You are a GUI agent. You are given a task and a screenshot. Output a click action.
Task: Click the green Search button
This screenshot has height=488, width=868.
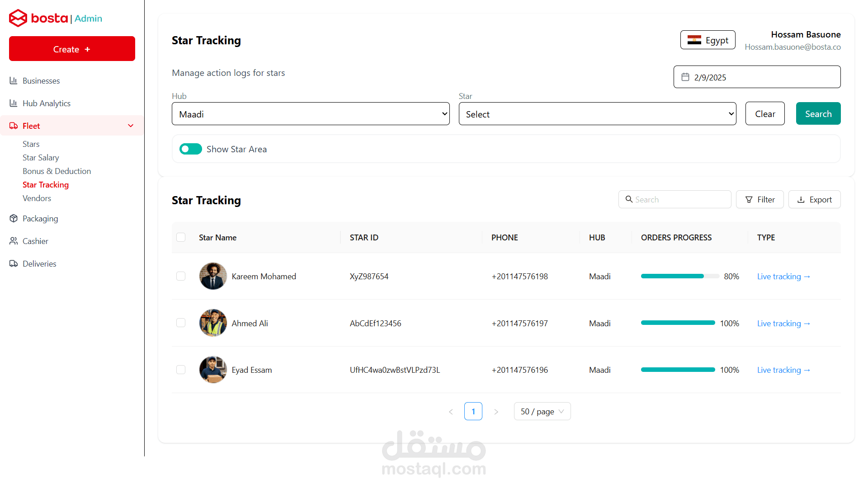818,113
